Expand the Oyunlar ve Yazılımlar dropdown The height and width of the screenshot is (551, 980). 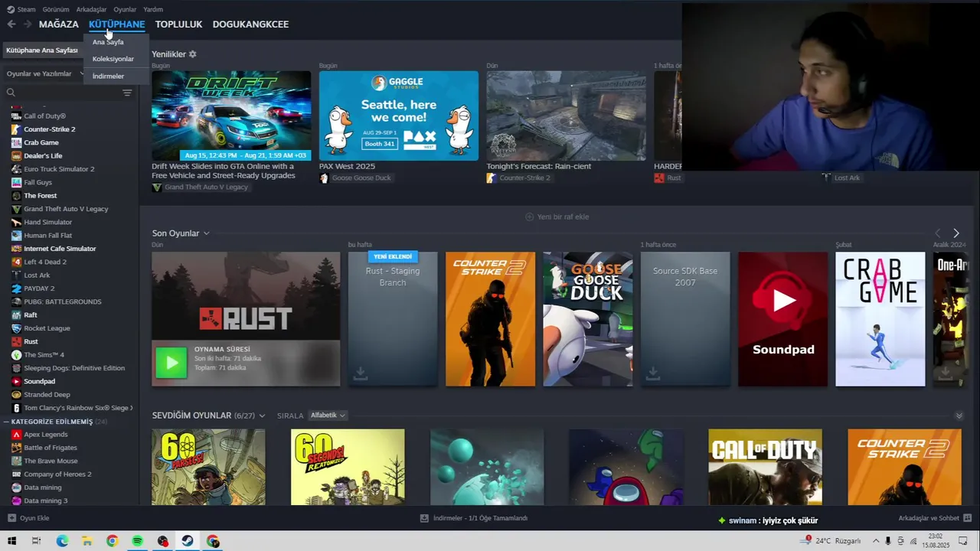pyautogui.click(x=46, y=73)
